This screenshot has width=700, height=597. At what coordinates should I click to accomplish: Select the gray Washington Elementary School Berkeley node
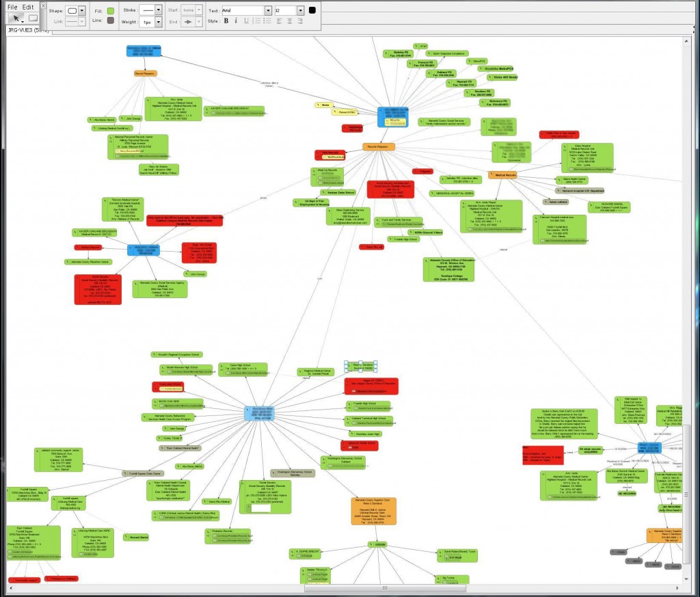[x=293, y=473]
